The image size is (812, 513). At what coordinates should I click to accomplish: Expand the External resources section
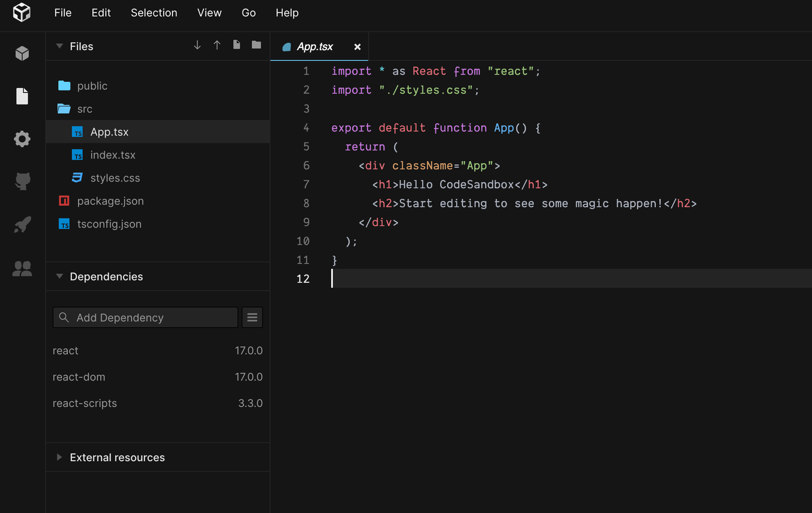(x=60, y=457)
